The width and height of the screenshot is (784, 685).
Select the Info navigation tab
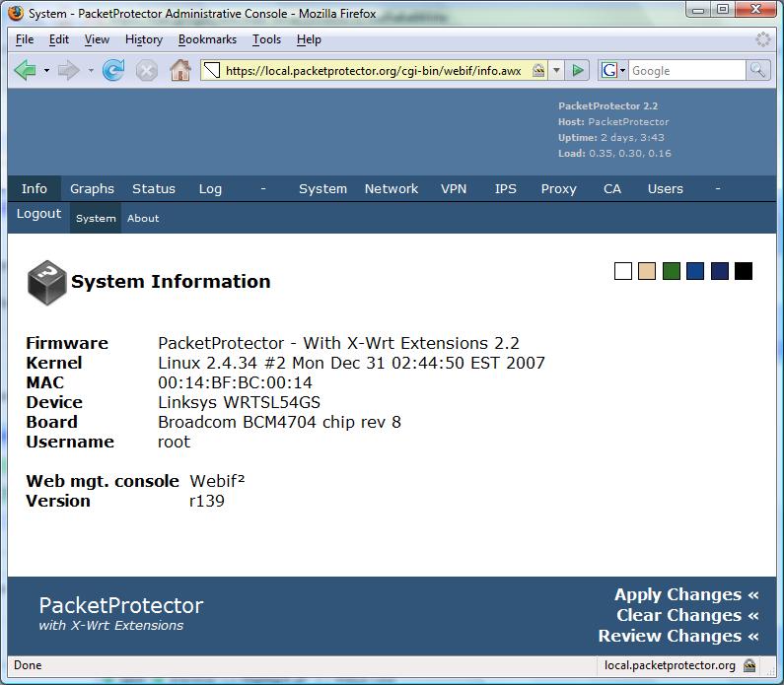(x=34, y=189)
